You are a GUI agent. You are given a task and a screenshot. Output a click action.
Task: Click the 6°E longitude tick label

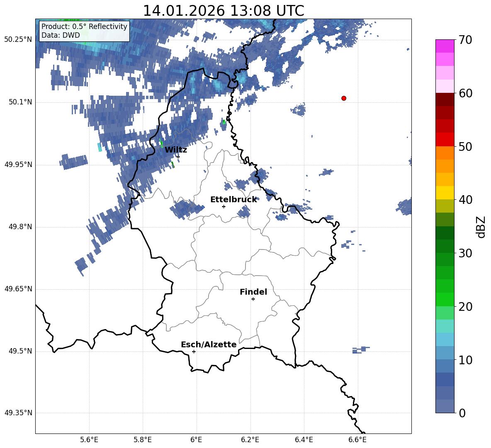coord(196,440)
